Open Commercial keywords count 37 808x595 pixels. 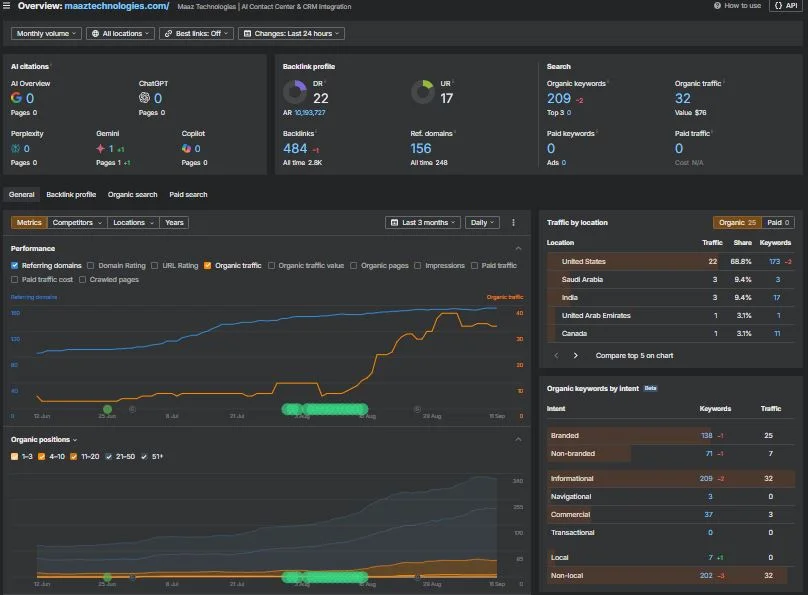click(x=709, y=514)
